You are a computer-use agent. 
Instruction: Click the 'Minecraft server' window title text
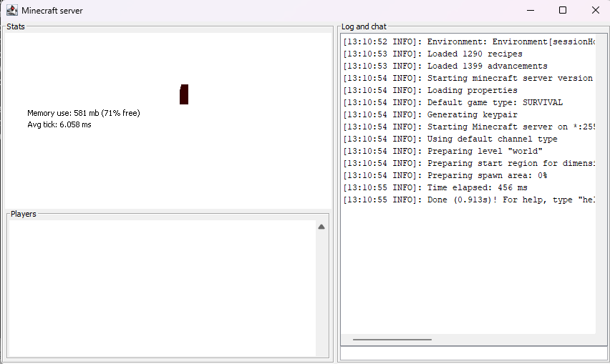click(52, 11)
